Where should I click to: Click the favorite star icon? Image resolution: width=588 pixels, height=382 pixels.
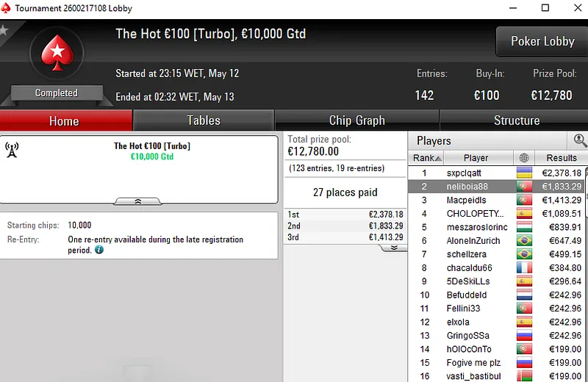(x=4, y=30)
